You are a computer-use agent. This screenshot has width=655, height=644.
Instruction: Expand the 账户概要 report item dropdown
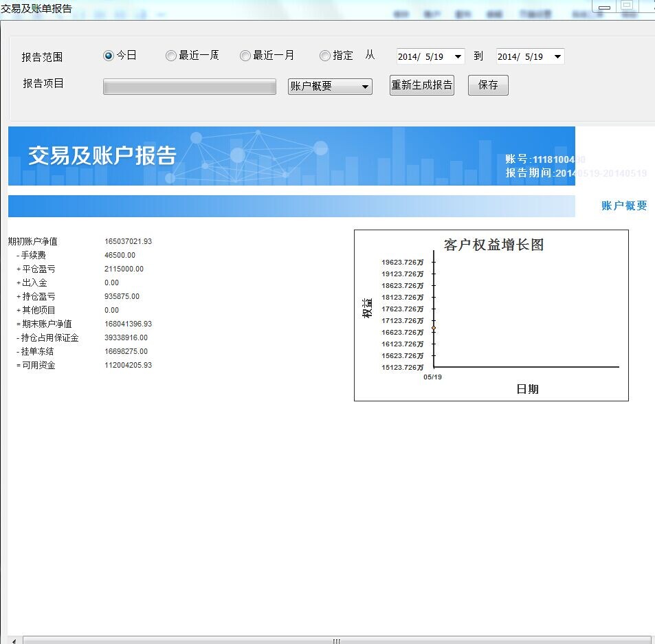click(330, 87)
